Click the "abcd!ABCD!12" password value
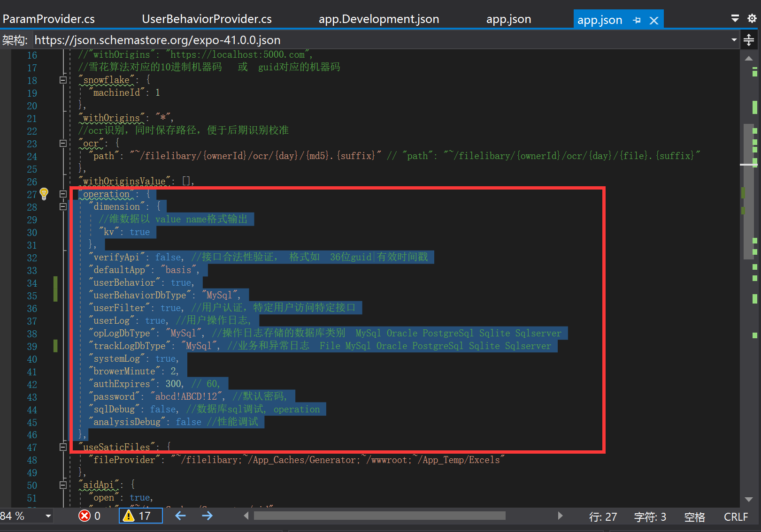The width and height of the screenshot is (761, 532). [186, 397]
